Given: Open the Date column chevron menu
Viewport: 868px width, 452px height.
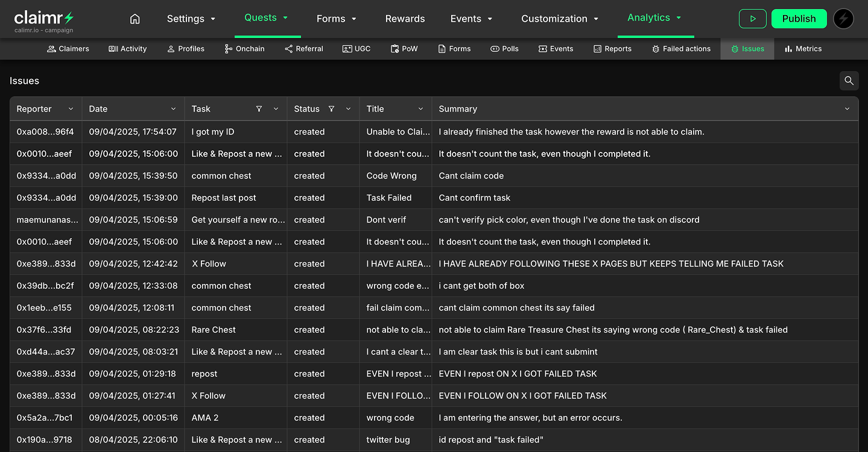Looking at the screenshot, I should [173, 109].
